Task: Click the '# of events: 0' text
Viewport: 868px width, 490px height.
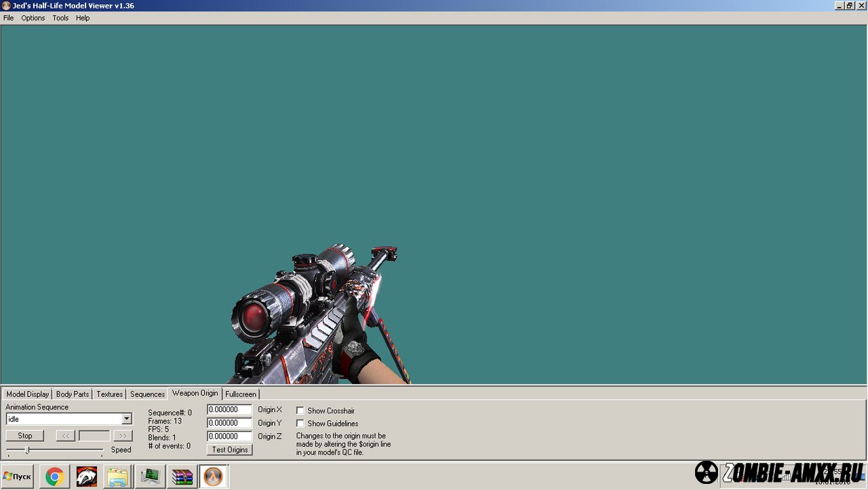Action: [170, 446]
